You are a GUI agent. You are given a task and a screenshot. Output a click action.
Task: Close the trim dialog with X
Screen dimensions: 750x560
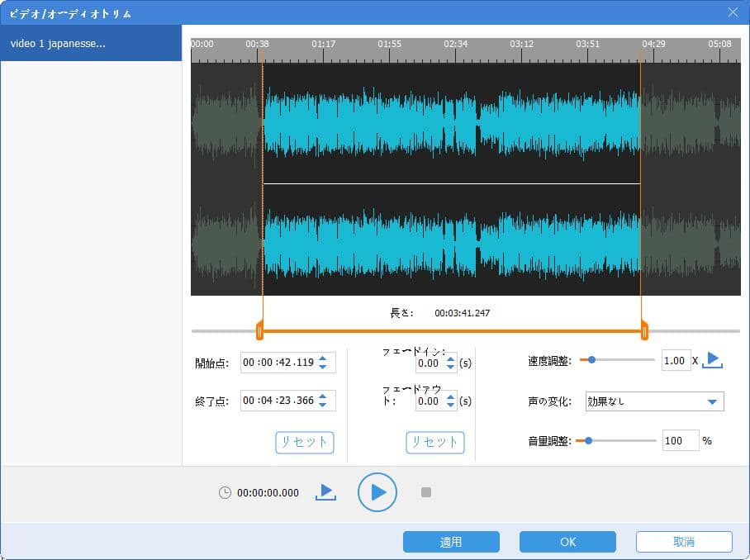click(x=733, y=12)
